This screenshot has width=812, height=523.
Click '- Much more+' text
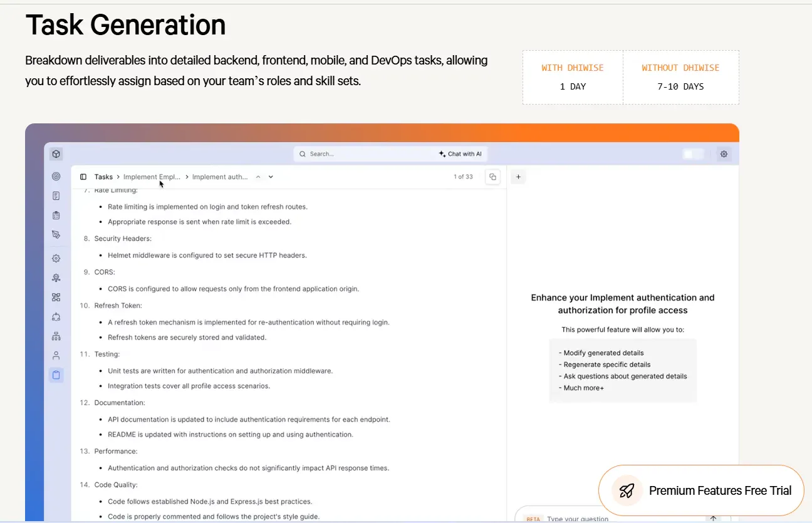[581, 388]
